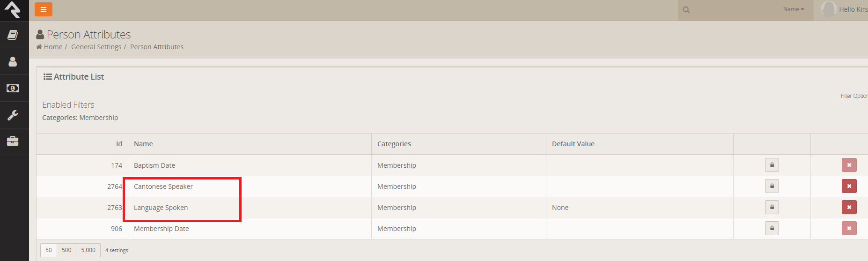The image size is (868, 261).
Task: Open the orange hamburger menu button
Action: tap(43, 9)
